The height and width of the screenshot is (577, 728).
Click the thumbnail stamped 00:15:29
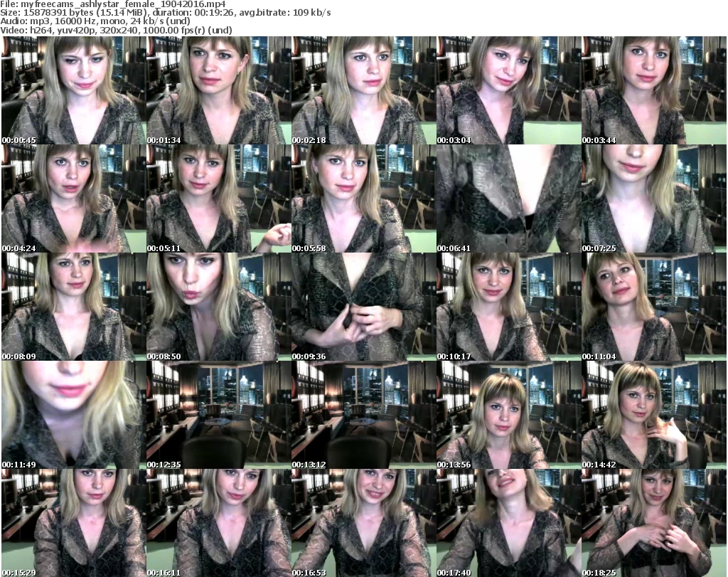click(x=73, y=523)
